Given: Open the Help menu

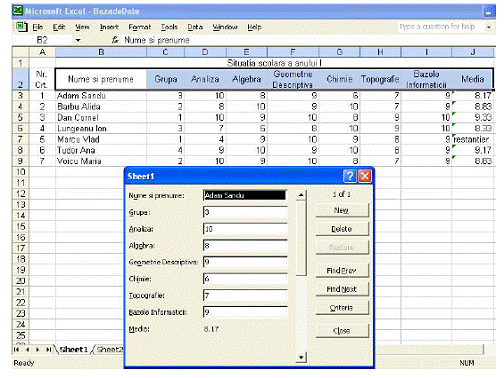Looking at the screenshot, I should coord(254,27).
